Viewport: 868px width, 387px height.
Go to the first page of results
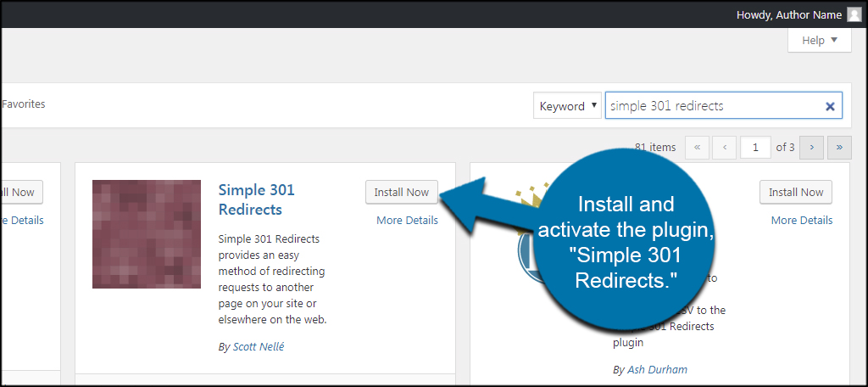click(x=697, y=148)
